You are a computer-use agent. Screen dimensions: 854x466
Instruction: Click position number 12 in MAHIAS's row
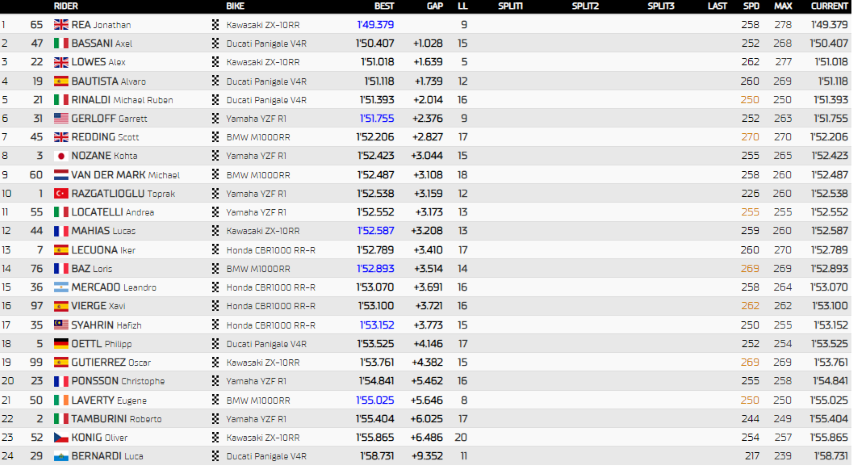[6, 231]
